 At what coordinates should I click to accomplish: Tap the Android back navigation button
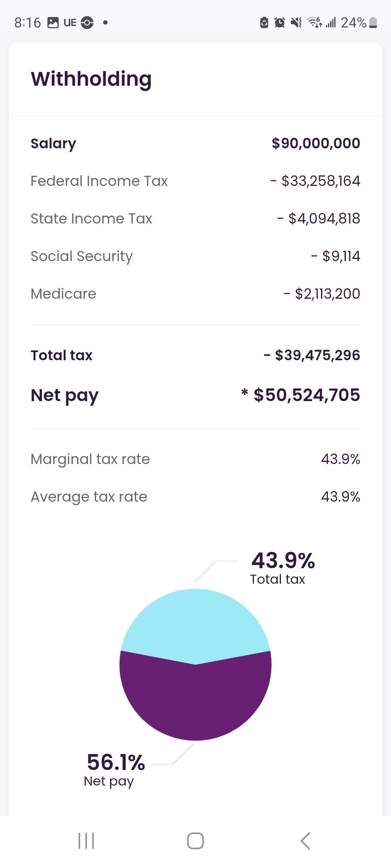coord(305,841)
